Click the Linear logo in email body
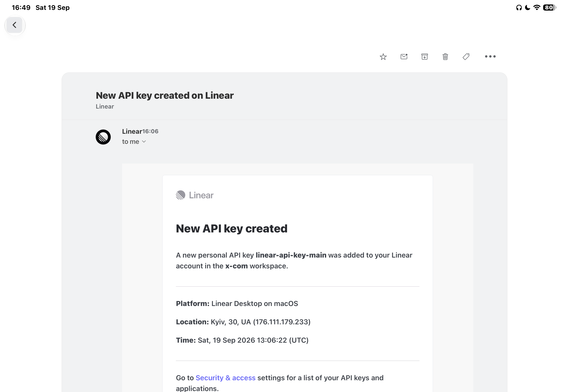This screenshot has height=392, width=569. pyautogui.click(x=195, y=195)
